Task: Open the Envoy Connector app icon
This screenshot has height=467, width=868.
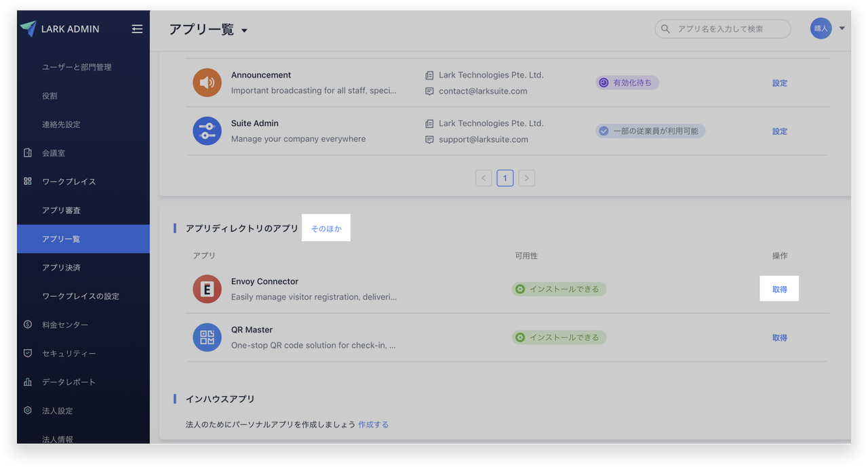Action: tap(207, 289)
